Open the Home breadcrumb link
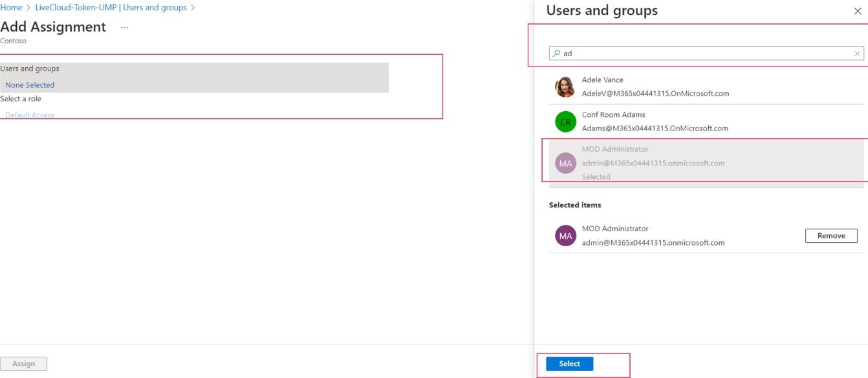The image size is (868, 378). coord(11,8)
